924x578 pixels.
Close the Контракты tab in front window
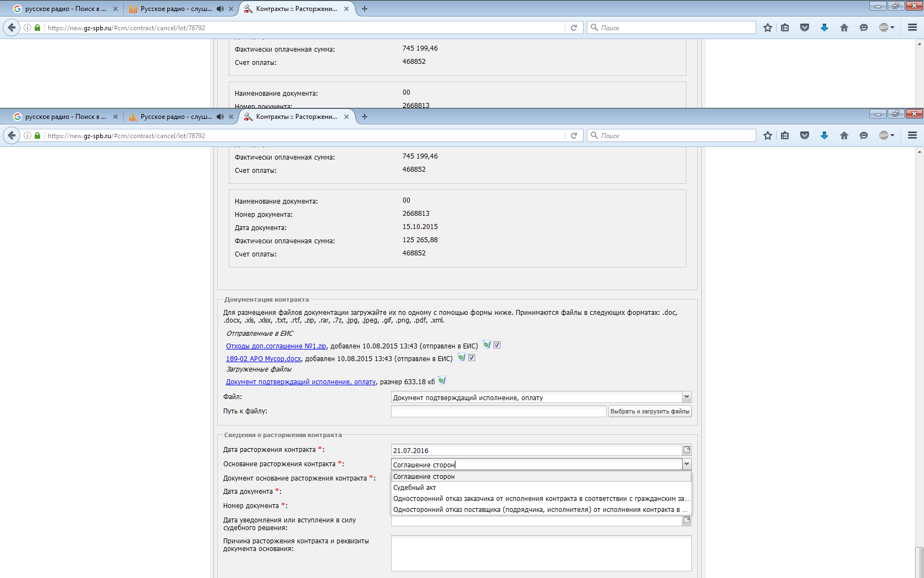click(346, 117)
